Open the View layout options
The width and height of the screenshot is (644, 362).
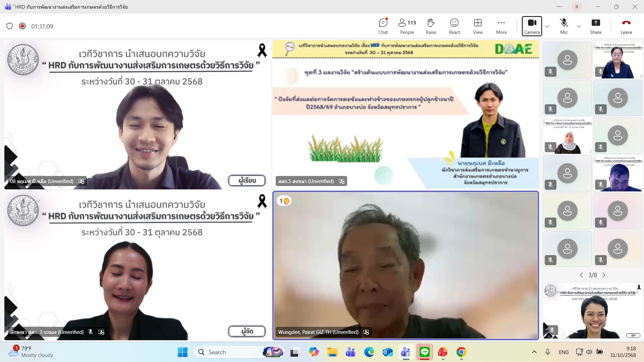point(478,26)
